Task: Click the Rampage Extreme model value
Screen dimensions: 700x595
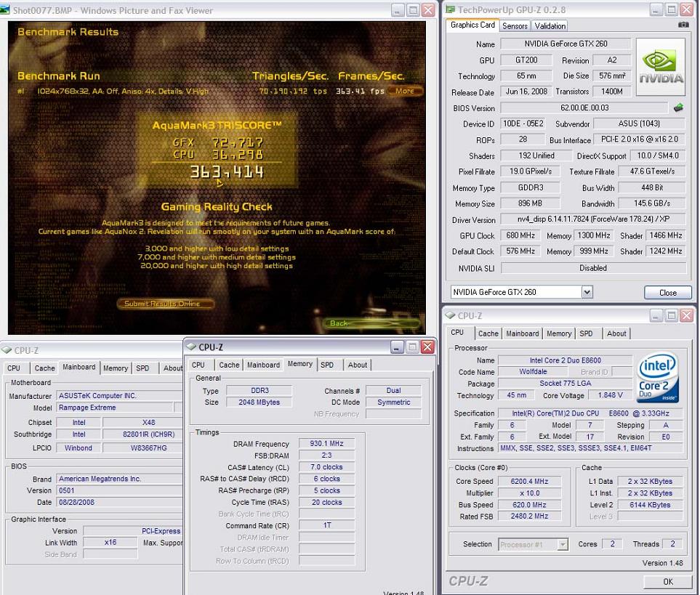Action: [x=115, y=408]
